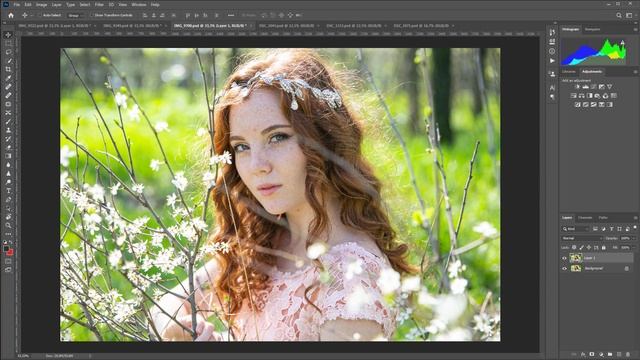Toggle lock transparent pixels
This screenshot has height=360, width=640.
point(574,247)
